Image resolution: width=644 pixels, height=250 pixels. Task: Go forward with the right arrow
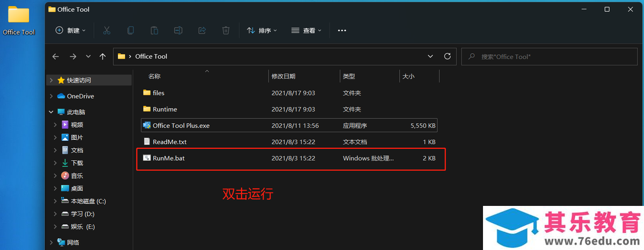click(73, 56)
